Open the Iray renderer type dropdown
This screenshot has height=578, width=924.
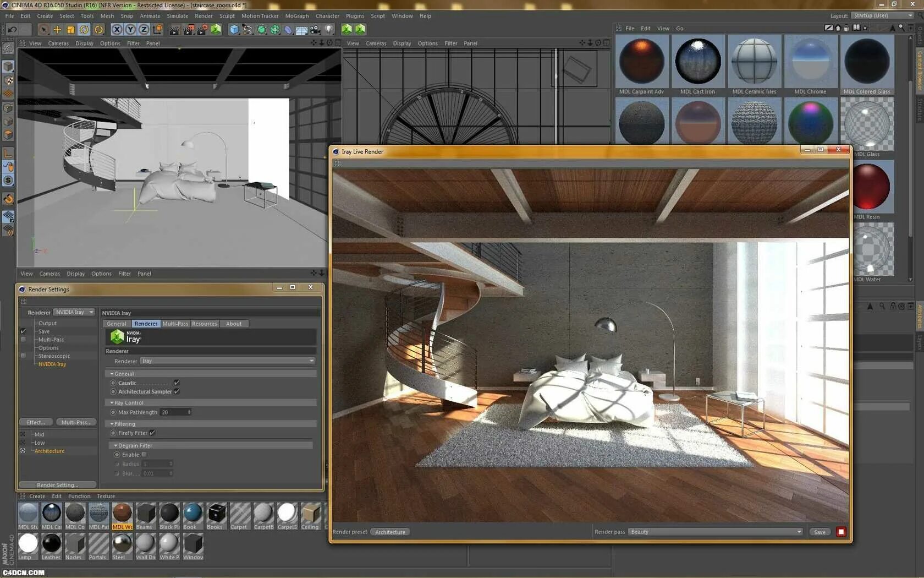point(228,361)
